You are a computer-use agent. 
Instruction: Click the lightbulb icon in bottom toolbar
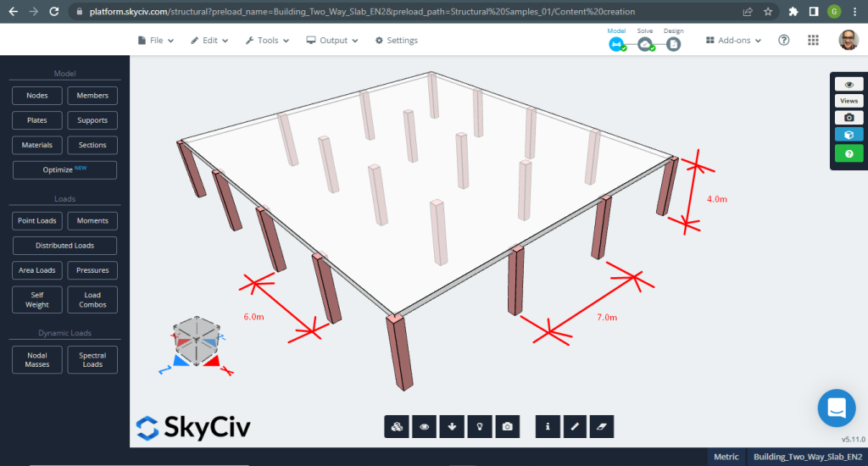point(480,427)
